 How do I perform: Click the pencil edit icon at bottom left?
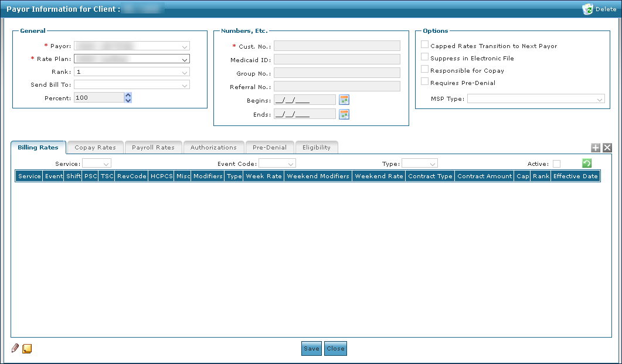coord(15,348)
